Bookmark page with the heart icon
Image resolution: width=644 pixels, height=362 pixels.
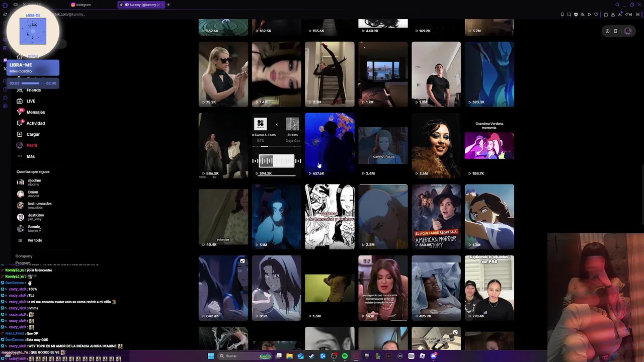pyautogui.click(x=596, y=15)
